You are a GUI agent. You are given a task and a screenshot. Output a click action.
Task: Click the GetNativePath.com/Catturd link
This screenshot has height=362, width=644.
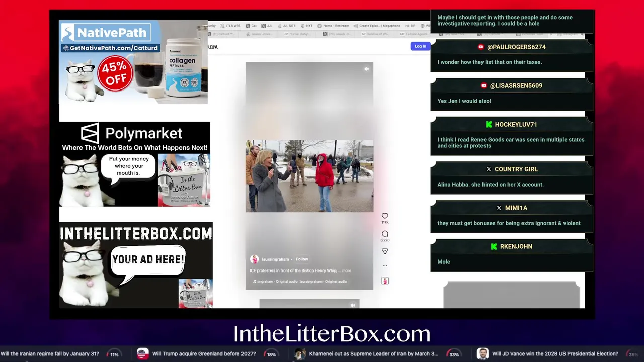110,48
